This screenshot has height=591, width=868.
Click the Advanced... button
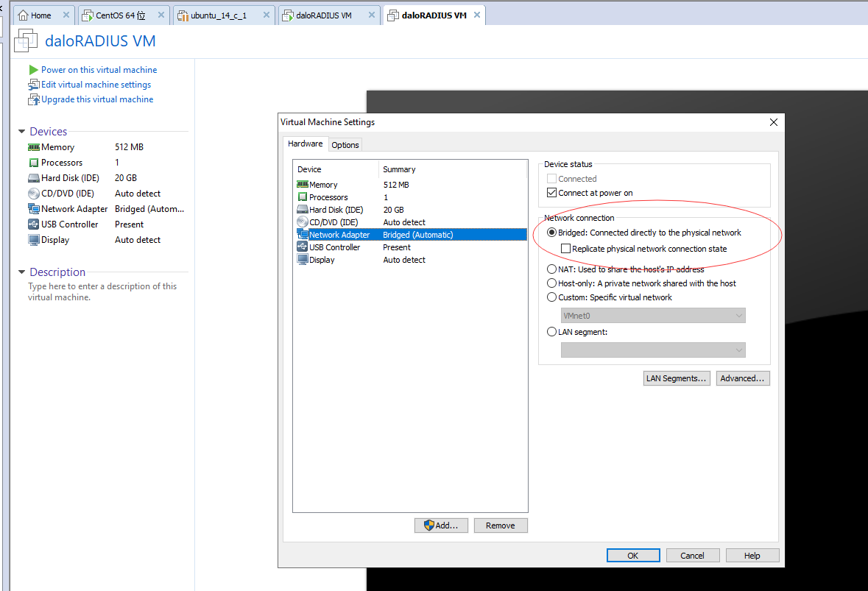[x=742, y=378]
